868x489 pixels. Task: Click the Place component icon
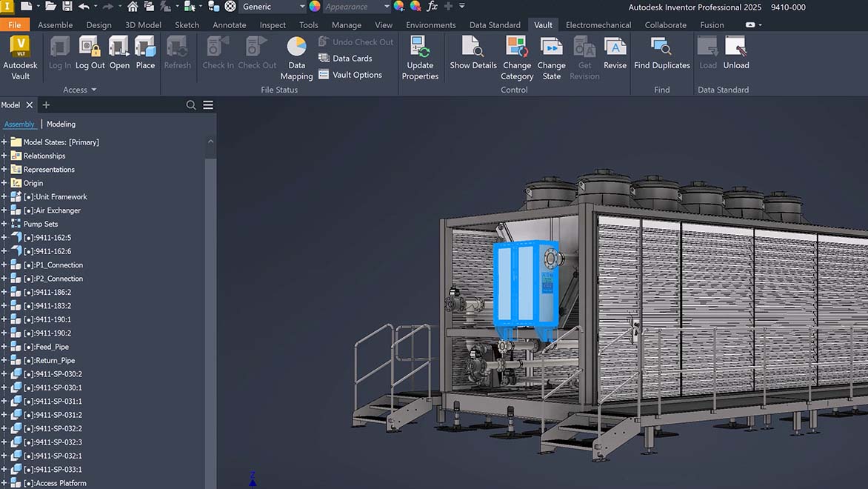145,52
